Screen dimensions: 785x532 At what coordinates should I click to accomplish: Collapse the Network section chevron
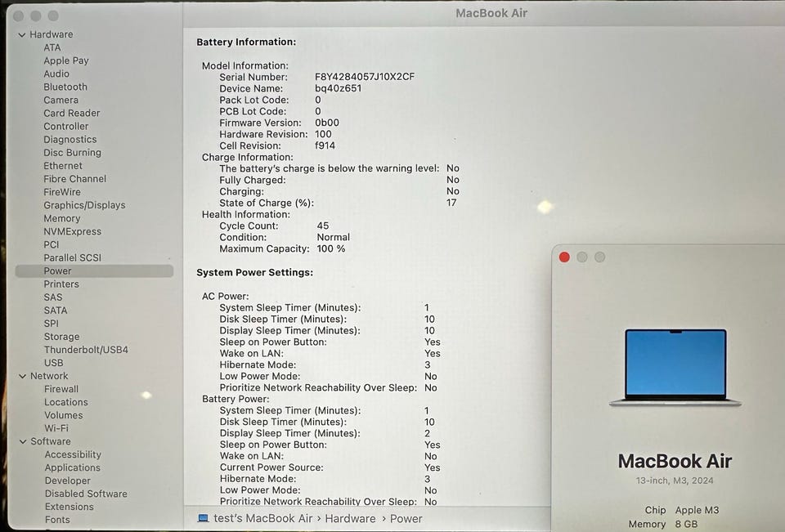tap(23, 376)
